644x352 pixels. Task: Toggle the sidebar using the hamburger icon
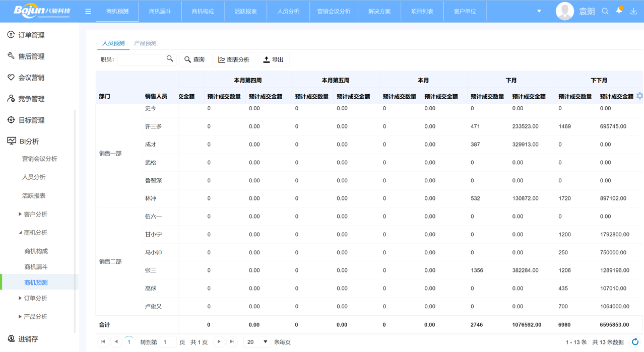point(88,10)
